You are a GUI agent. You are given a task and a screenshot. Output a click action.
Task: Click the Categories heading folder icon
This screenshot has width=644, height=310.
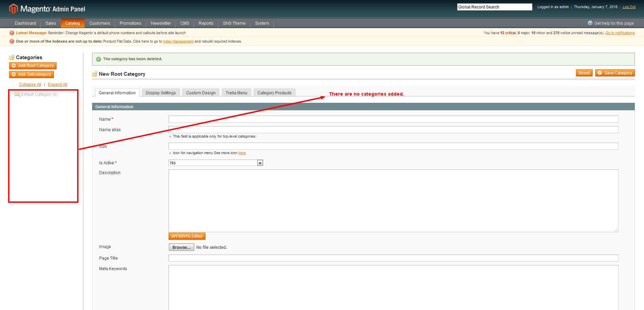(x=12, y=57)
